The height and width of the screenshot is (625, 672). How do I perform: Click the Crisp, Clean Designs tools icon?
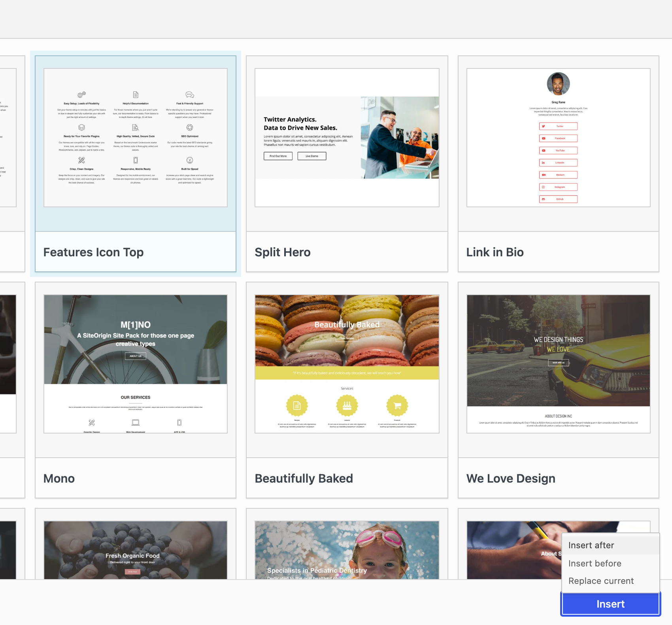81,160
